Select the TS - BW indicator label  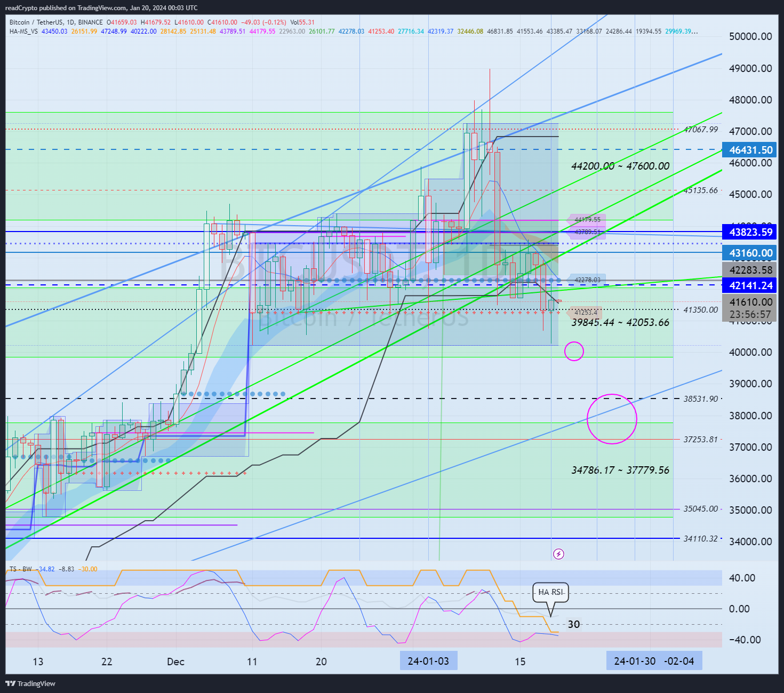tap(21, 569)
